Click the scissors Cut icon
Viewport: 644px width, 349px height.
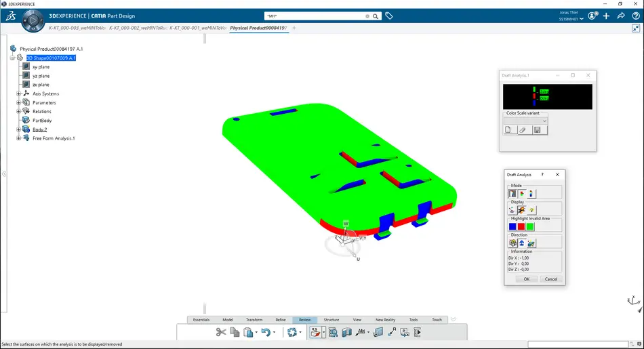tap(220, 332)
